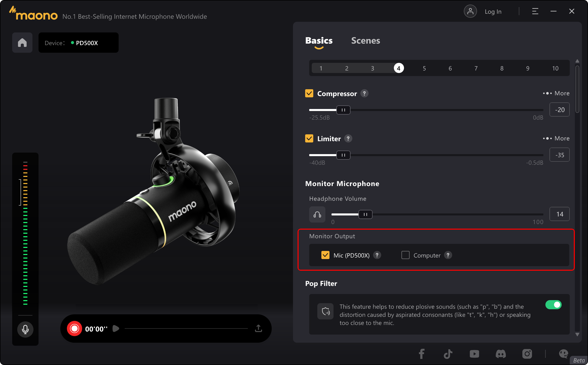Open the Instagram social link

tap(527, 354)
